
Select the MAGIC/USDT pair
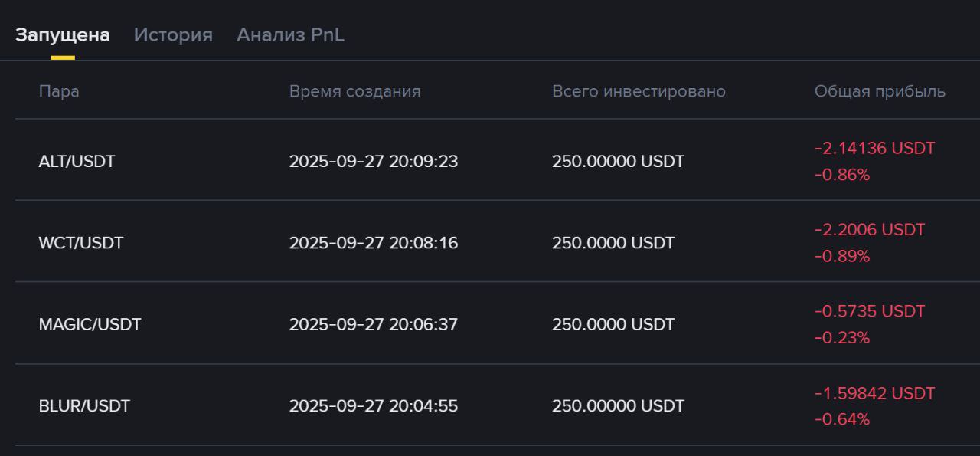90,325
